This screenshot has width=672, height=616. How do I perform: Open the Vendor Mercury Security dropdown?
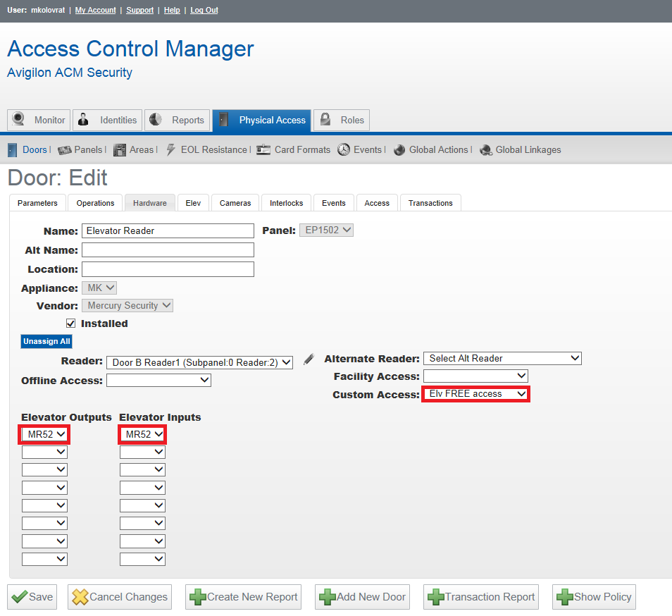[x=127, y=305]
